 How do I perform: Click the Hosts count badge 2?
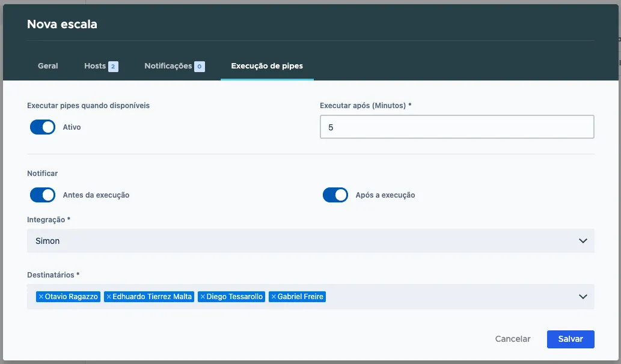(x=113, y=67)
